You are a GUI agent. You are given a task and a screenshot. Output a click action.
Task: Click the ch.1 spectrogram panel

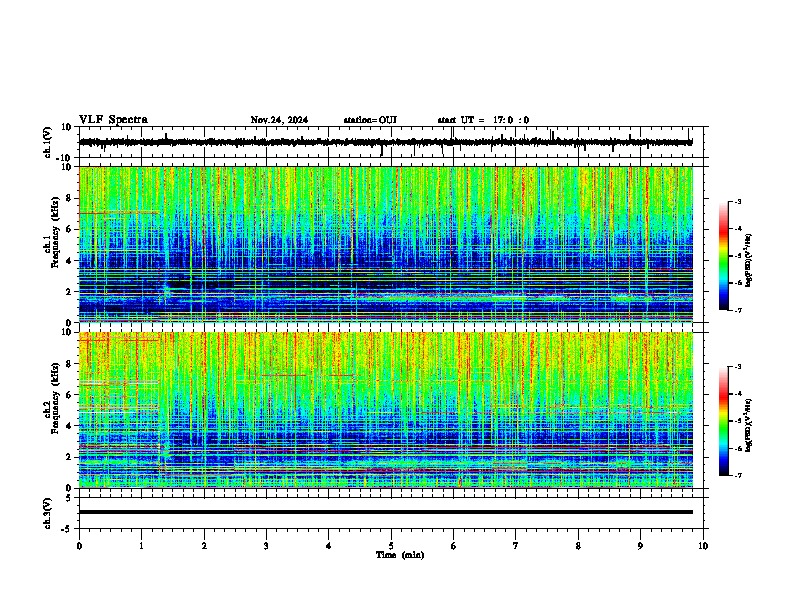(x=386, y=244)
